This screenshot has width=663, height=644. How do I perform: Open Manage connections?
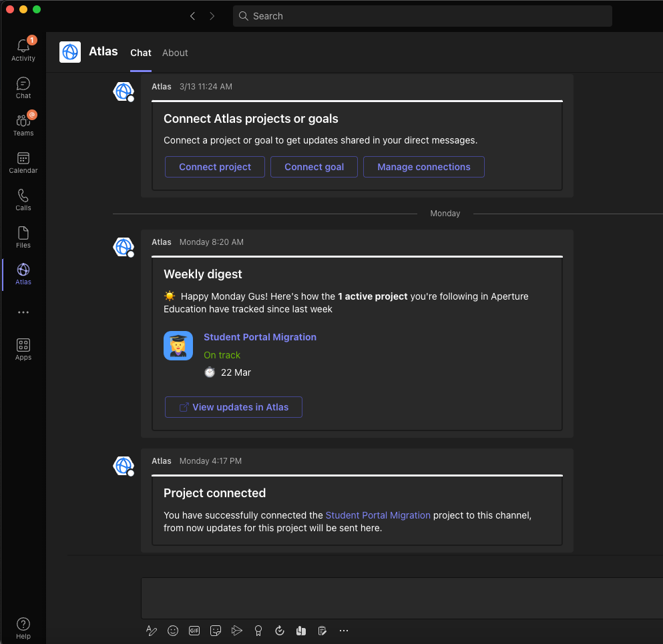pyautogui.click(x=424, y=167)
